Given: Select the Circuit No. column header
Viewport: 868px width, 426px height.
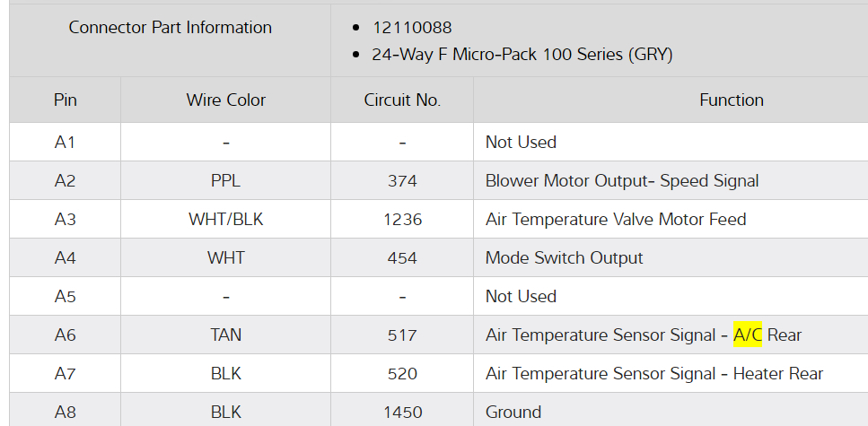Looking at the screenshot, I should pos(402,100).
